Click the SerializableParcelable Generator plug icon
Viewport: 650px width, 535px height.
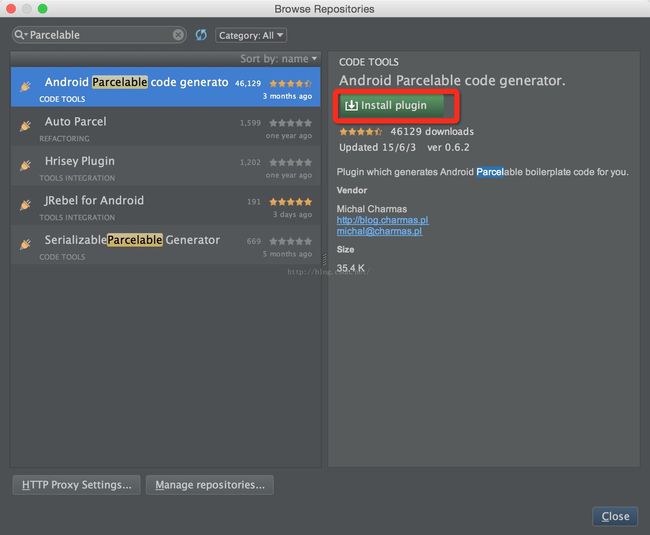pos(26,244)
